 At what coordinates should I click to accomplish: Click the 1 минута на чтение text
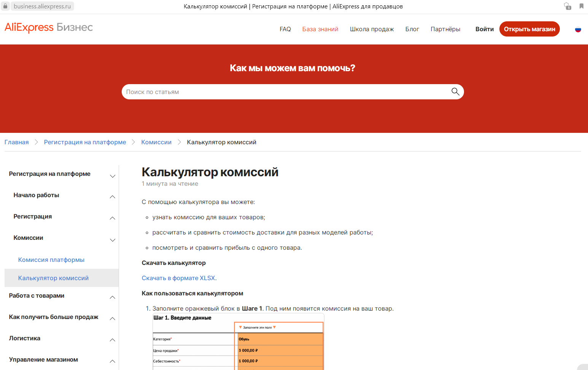tap(170, 183)
